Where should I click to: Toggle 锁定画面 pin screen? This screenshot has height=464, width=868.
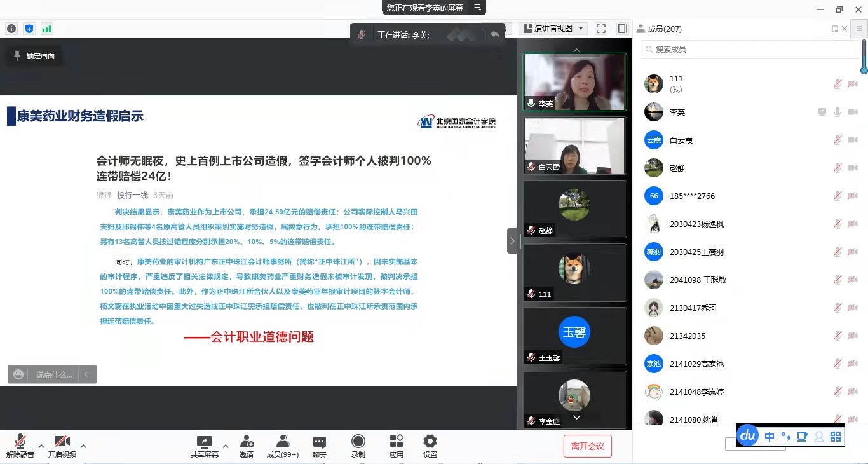34,56
